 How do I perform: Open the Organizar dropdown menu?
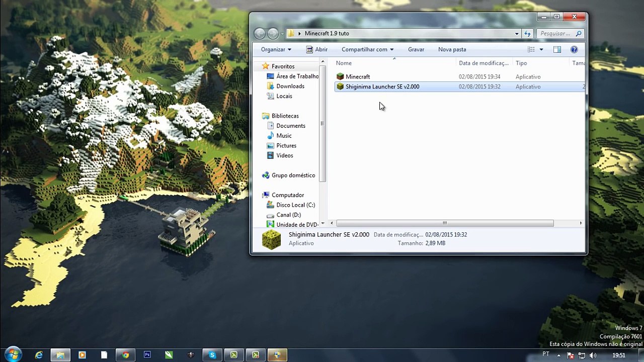point(276,49)
